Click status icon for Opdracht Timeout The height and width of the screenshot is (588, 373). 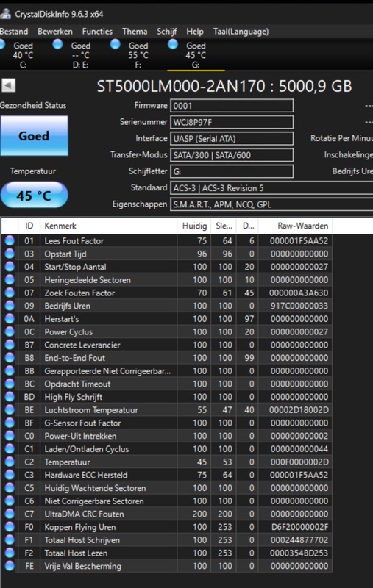click(x=10, y=384)
